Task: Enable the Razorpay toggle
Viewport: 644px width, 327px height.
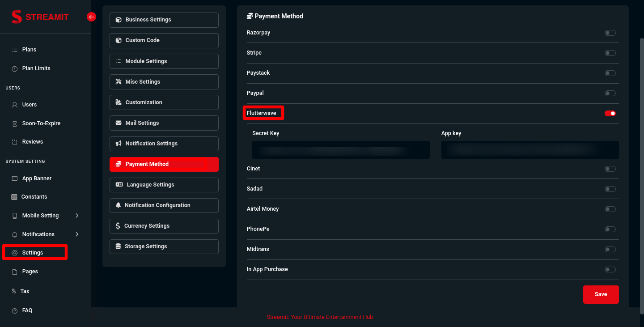Action: tap(610, 33)
